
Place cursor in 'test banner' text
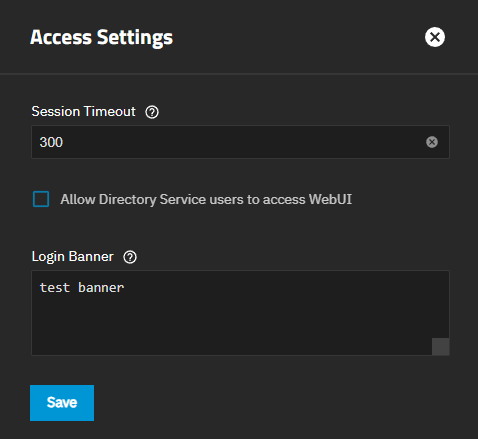click(x=82, y=288)
